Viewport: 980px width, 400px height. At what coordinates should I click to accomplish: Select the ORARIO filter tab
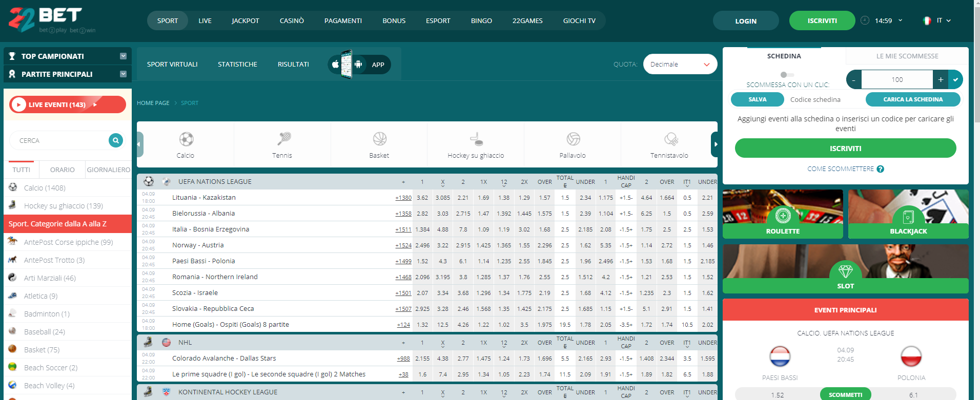click(x=63, y=170)
